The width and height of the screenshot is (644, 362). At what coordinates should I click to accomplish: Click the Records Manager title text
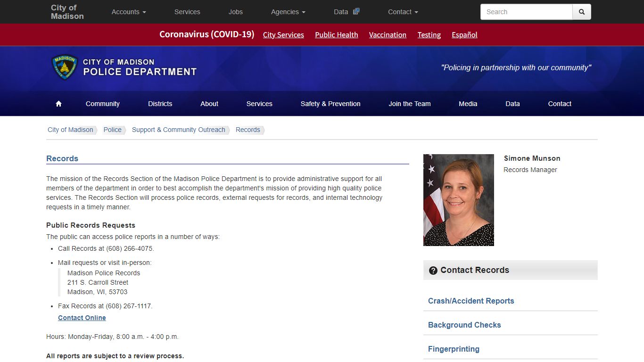click(x=530, y=170)
